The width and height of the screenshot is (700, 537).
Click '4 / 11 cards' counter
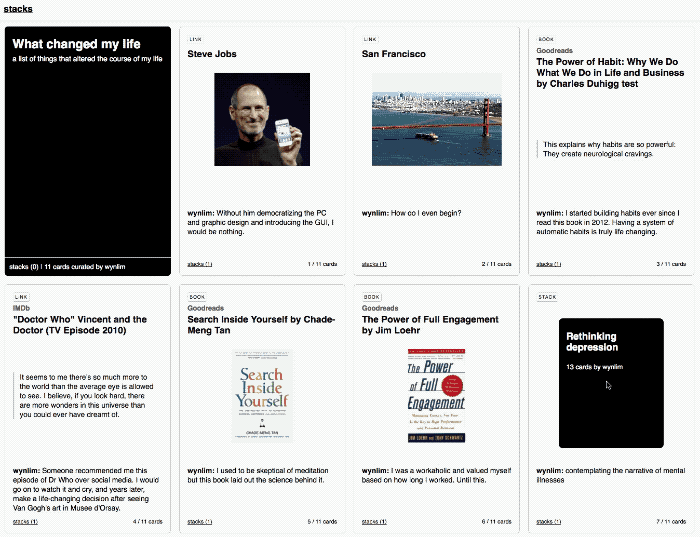(x=148, y=522)
